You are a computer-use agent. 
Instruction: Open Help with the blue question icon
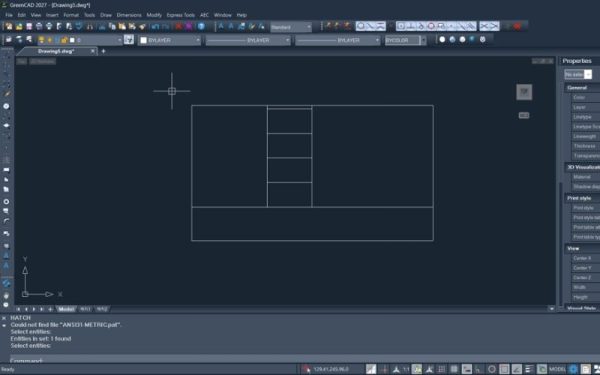pyautogui.click(x=201, y=26)
